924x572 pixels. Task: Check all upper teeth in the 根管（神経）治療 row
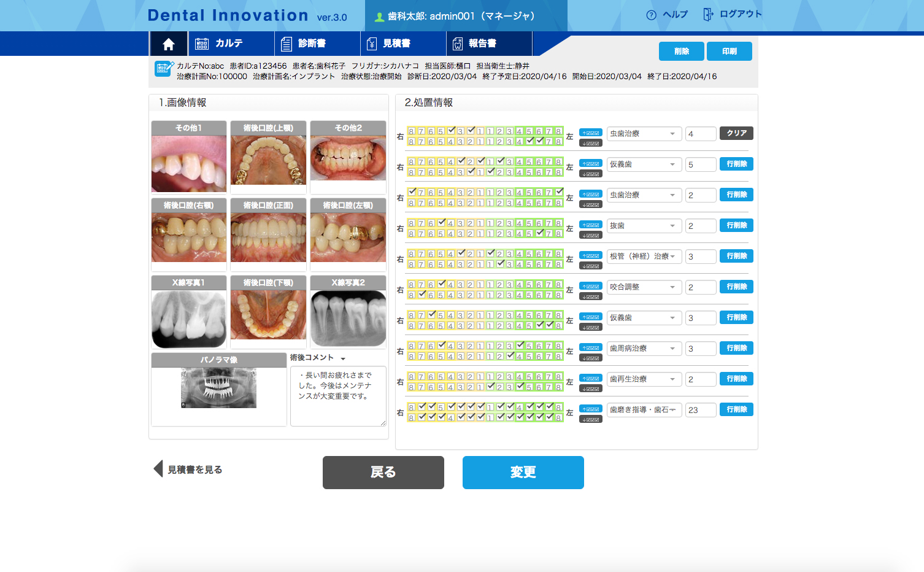(591, 255)
